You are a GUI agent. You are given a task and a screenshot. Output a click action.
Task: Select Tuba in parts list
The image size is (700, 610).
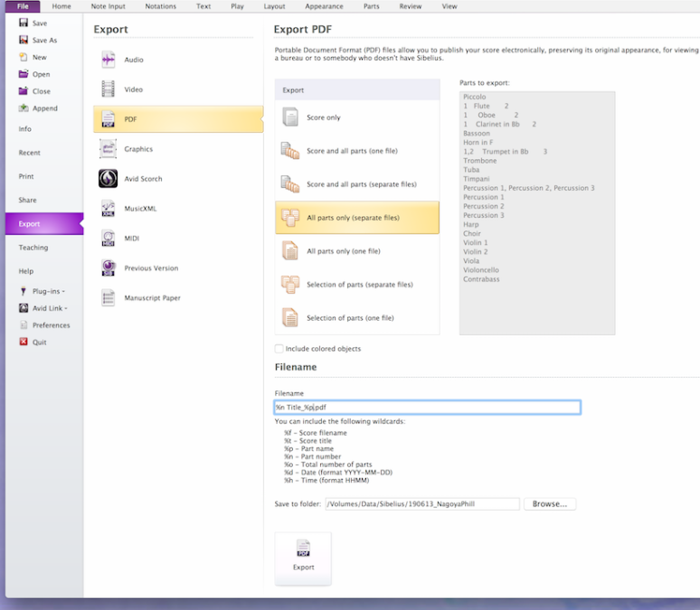tap(471, 169)
